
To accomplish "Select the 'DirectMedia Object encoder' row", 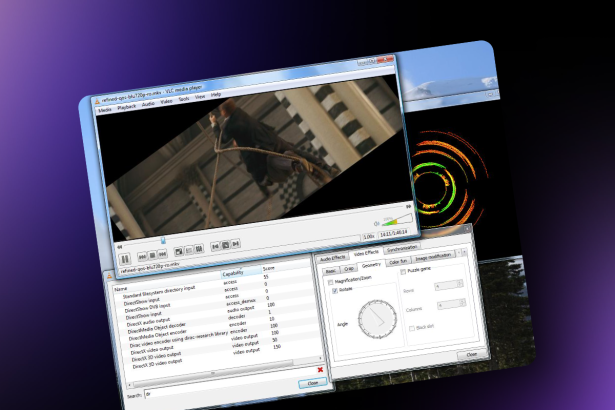I will tap(158, 335).
